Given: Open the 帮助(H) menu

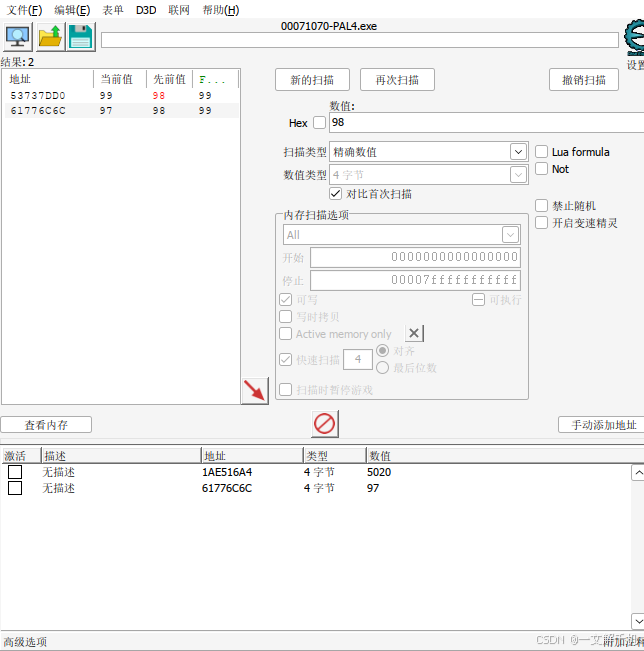Looking at the screenshot, I should 221,10.
